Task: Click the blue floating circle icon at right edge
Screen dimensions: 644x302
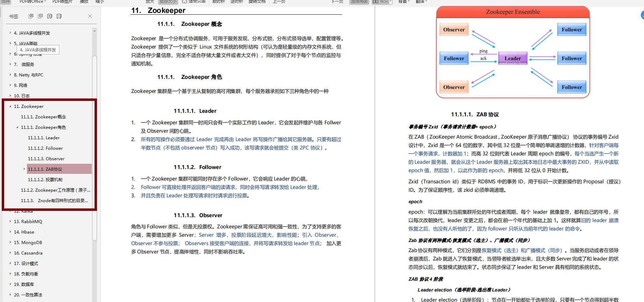Action: click(642, 15)
